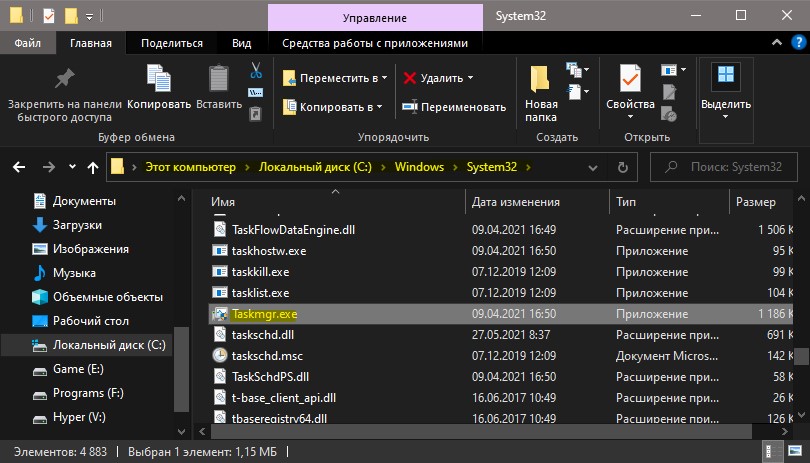
Task: Click the taskschd.msc clock file icon
Action: coord(220,356)
